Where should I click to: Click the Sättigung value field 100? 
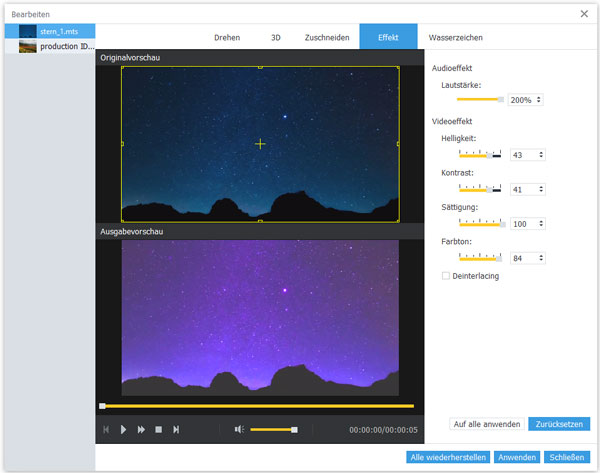[x=523, y=223]
